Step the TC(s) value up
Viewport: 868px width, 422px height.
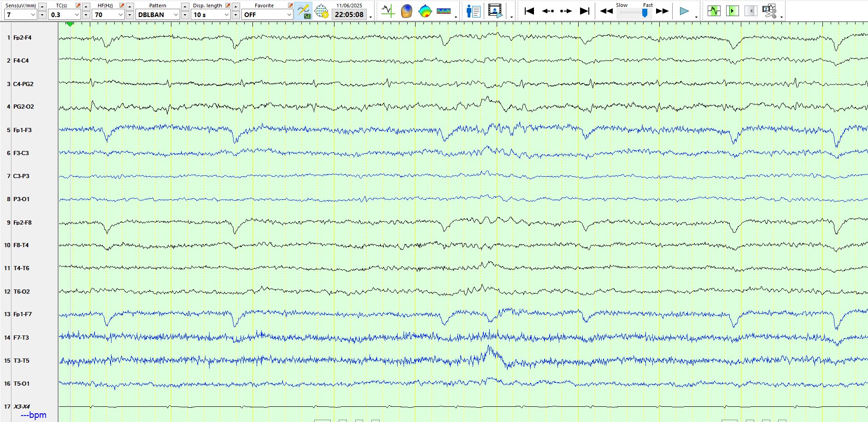86,6
